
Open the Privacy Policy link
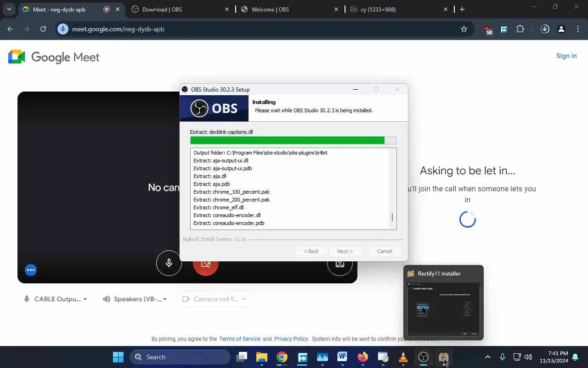click(x=291, y=339)
